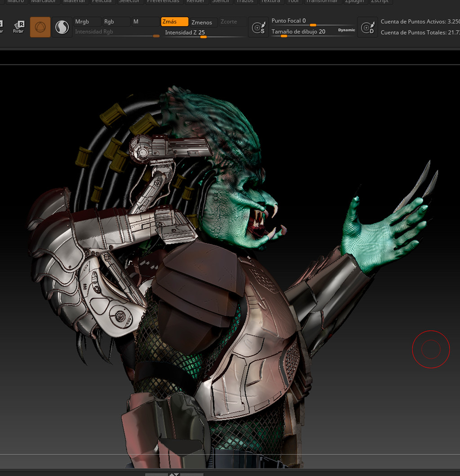Open the Textura menu
This screenshot has height=476, width=460.
[x=270, y=1]
